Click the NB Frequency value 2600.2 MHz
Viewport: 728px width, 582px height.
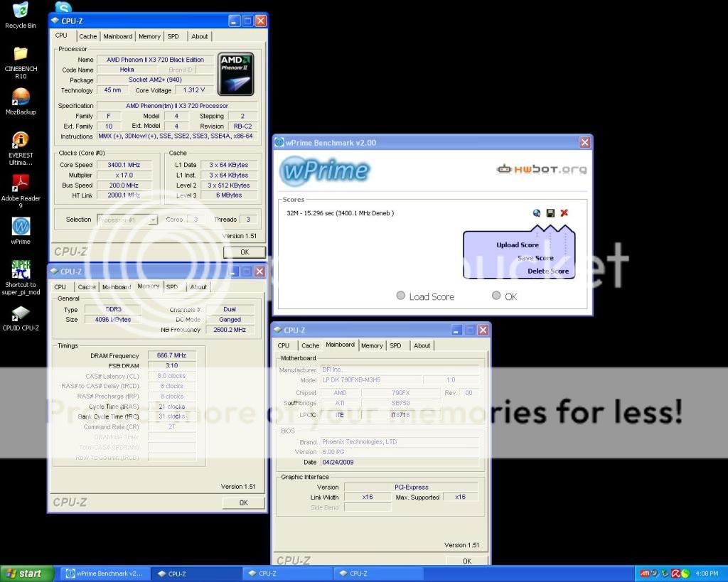230,330
